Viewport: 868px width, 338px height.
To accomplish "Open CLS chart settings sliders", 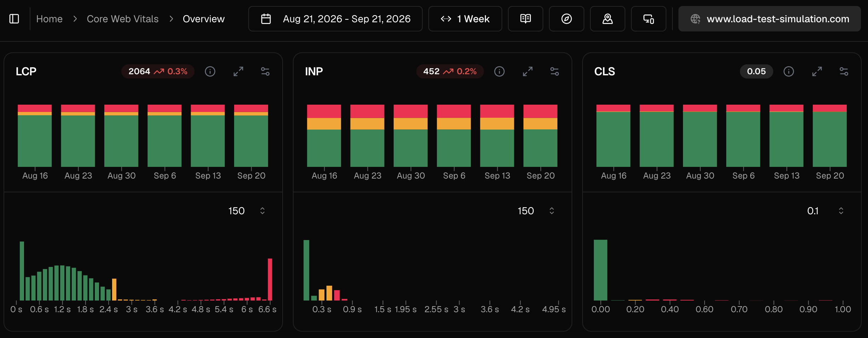I will click(844, 71).
